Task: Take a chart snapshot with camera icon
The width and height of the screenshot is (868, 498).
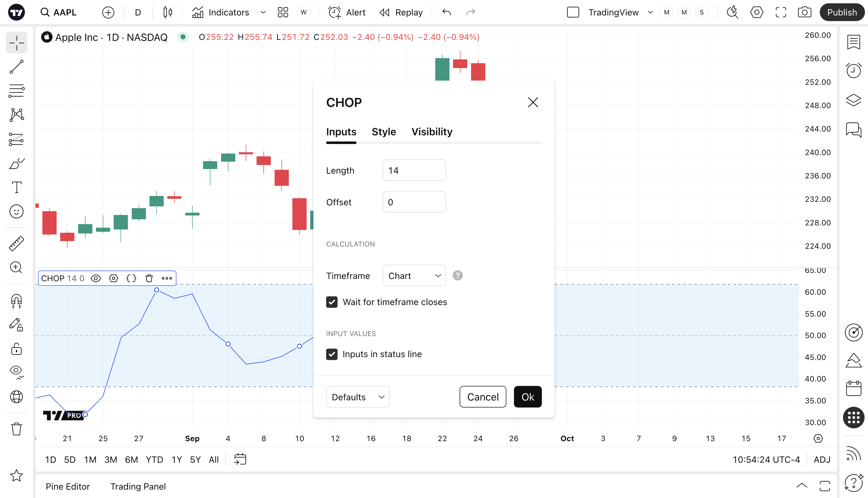Action: click(x=804, y=12)
